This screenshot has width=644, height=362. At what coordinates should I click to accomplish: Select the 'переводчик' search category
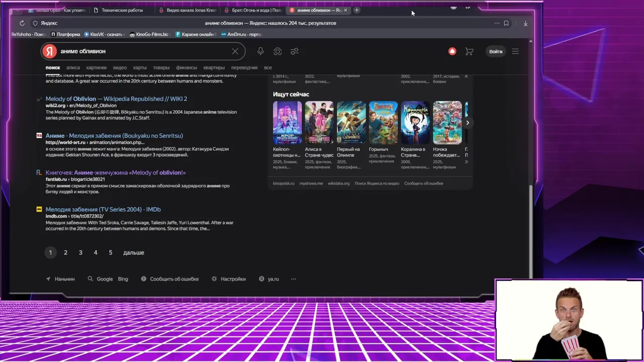click(244, 67)
